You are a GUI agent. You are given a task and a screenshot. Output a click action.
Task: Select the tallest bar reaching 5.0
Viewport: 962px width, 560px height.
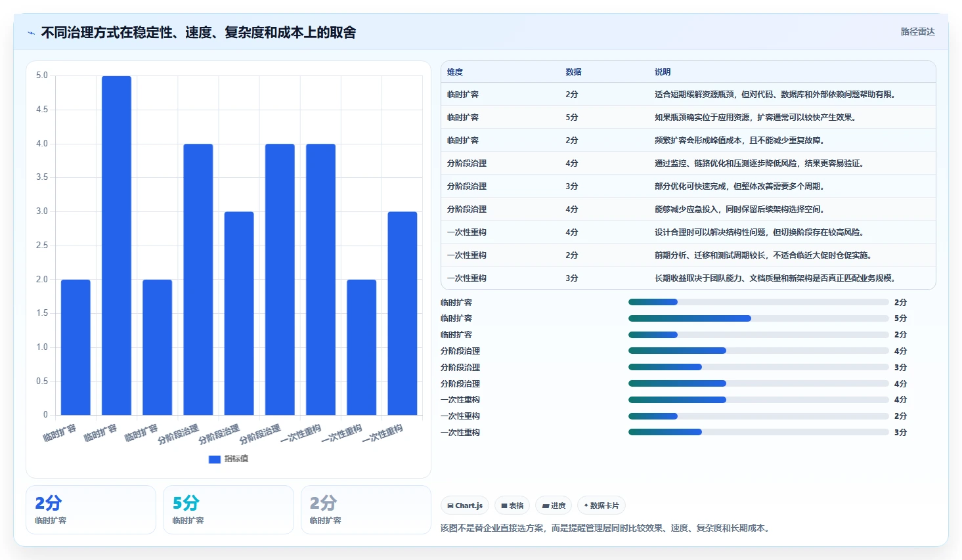point(116,246)
